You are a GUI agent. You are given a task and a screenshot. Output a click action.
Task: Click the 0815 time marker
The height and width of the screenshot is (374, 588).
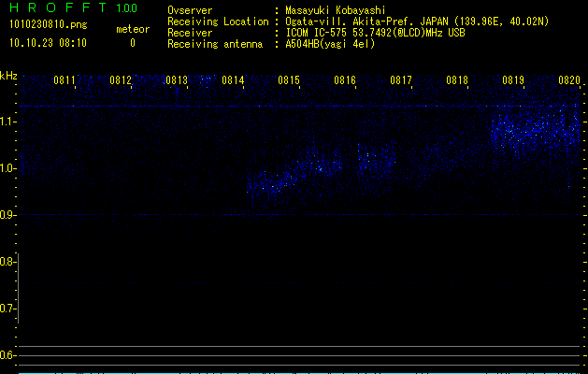(289, 80)
